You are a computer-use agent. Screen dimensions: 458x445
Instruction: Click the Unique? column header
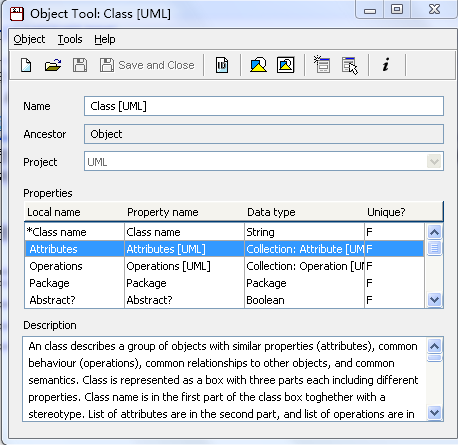[x=404, y=212]
